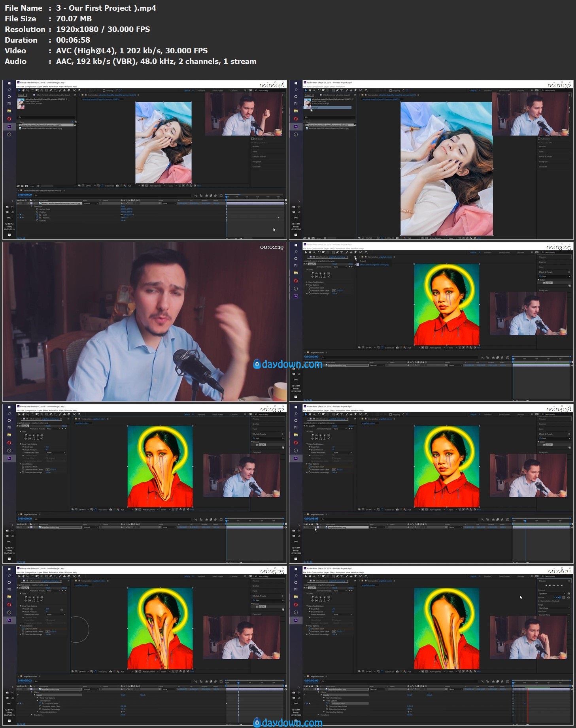The image size is (576, 728).
Task: Open the Windows Start menu in the 00:06:11 frame
Action: tap(296, 568)
